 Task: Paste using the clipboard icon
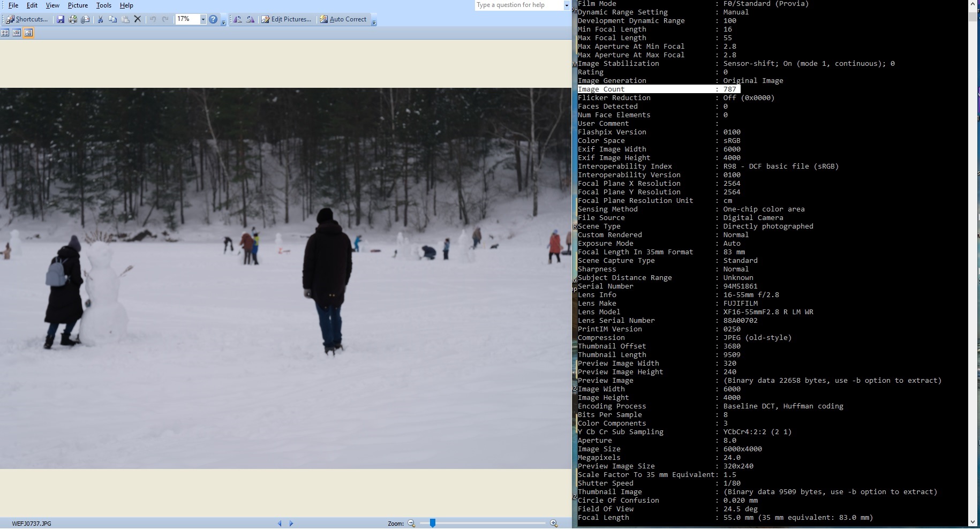(125, 19)
